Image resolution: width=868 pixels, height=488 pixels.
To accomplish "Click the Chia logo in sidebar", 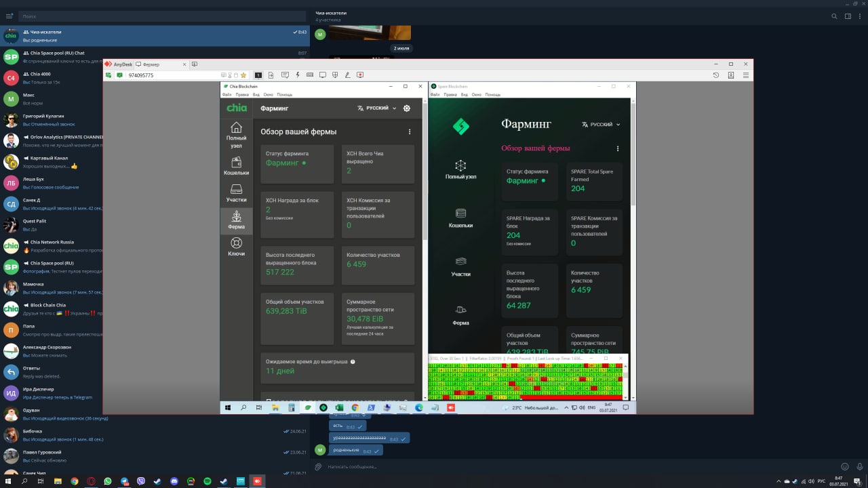I will click(237, 108).
